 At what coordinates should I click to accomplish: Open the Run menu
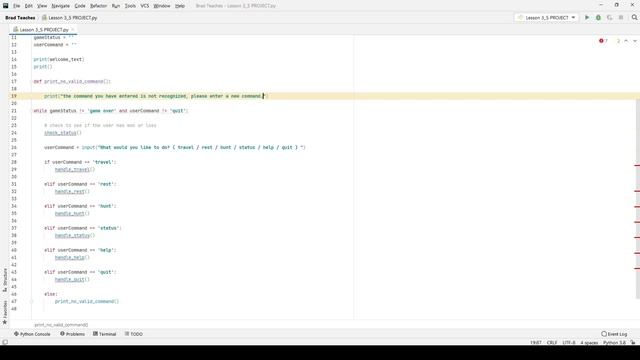[x=116, y=6]
